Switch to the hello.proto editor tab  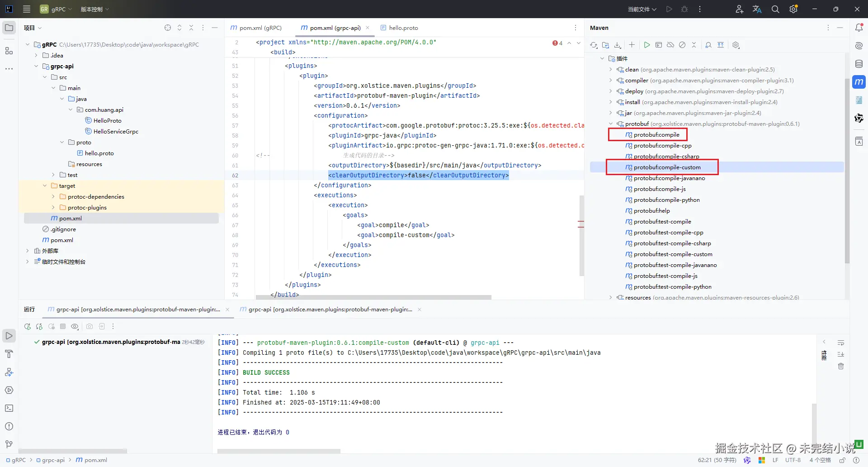pos(399,28)
